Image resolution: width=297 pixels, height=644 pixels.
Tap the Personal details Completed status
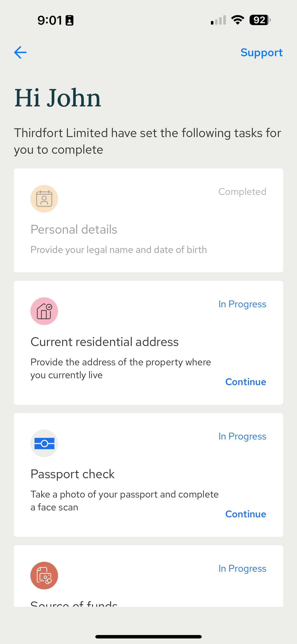point(242,192)
